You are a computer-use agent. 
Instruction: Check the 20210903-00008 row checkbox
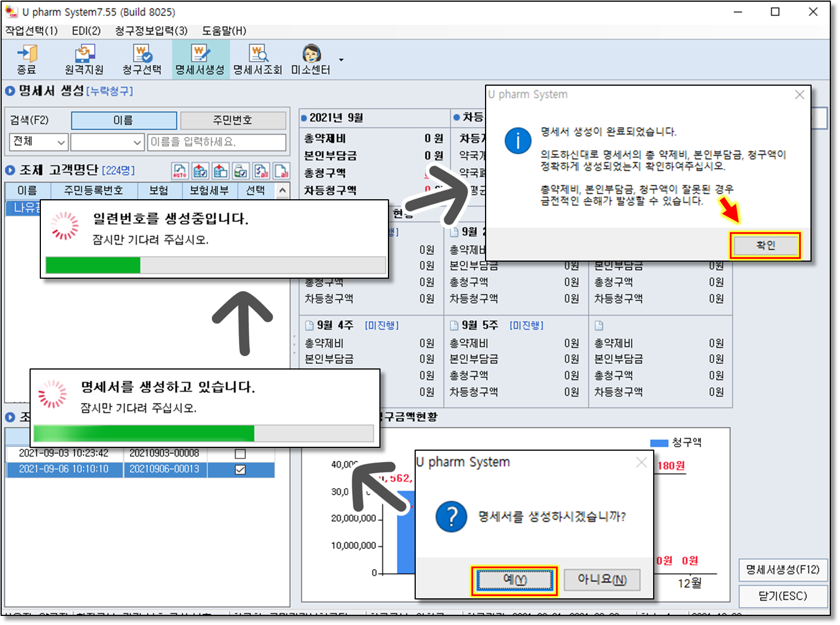240,454
